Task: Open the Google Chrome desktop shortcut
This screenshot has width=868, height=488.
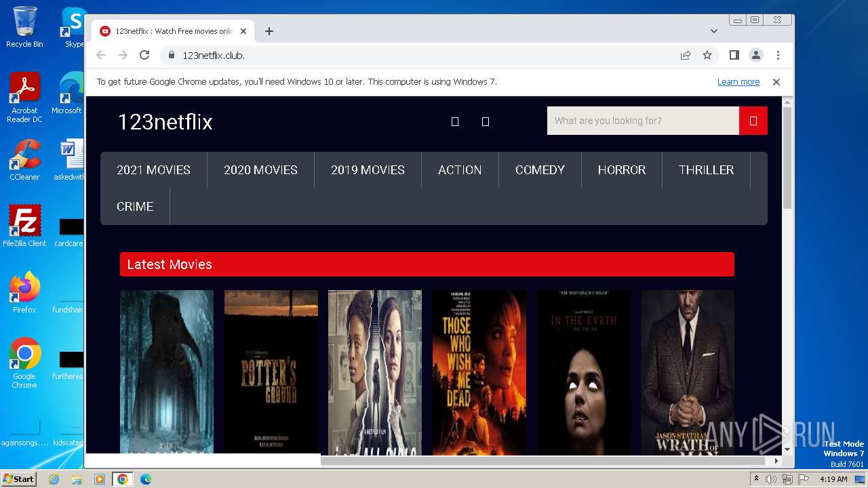Action: (24, 363)
